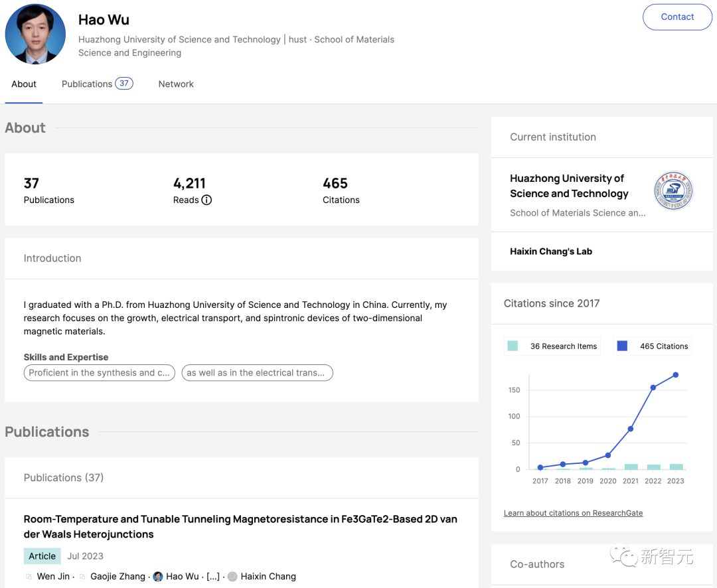Click the Reads info icon
Image resolution: width=717 pixels, height=588 pixels.
point(206,200)
